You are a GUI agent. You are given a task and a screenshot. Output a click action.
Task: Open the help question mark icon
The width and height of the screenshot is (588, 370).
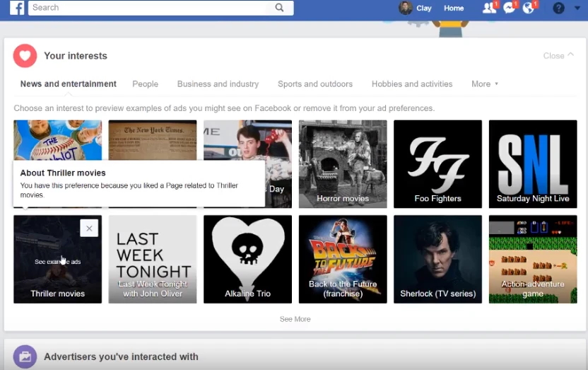(558, 8)
